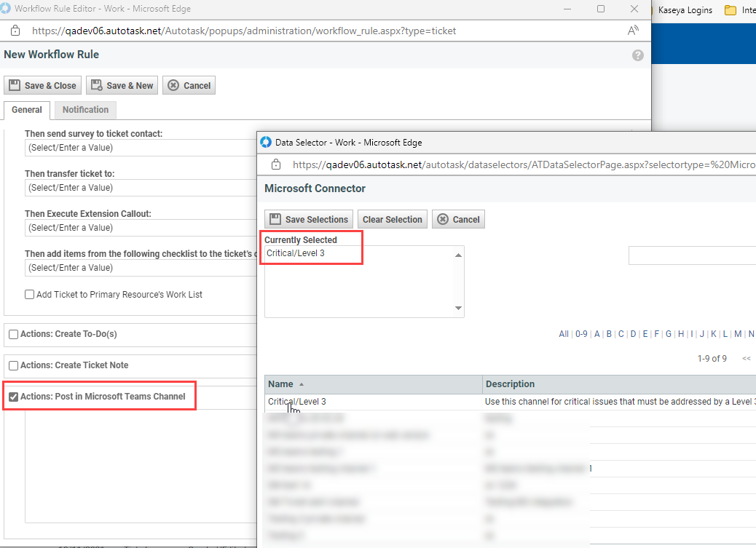Click the search field in Microsoft Connector

click(x=692, y=255)
